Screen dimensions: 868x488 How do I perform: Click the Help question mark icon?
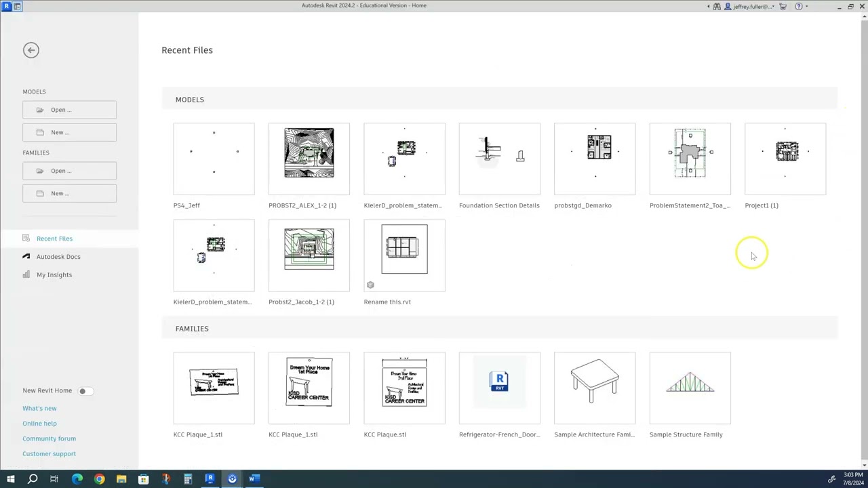[x=798, y=6]
